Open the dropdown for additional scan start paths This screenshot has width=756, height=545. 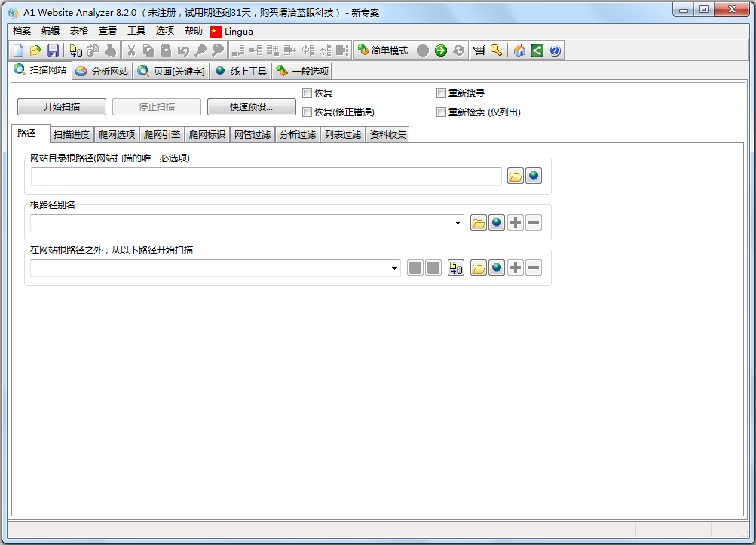395,268
